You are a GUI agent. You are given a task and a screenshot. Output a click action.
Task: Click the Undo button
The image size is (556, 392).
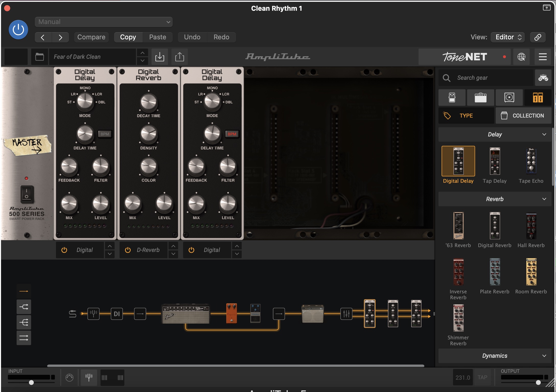(x=192, y=37)
